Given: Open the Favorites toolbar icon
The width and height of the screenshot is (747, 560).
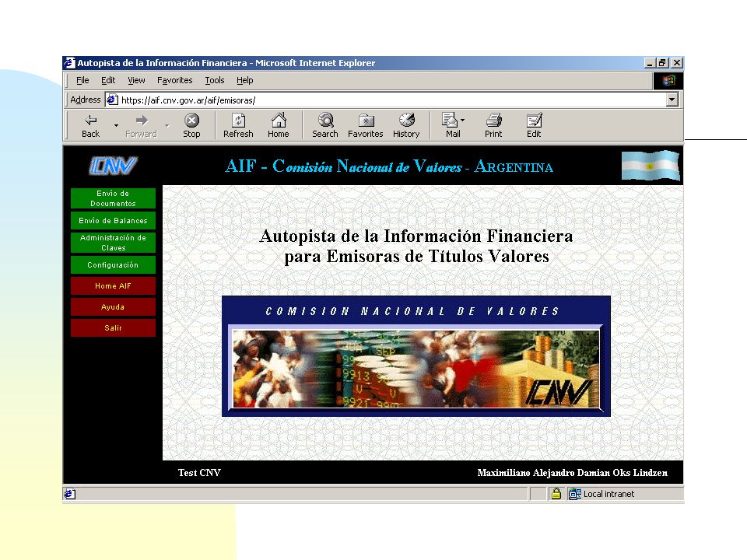Looking at the screenshot, I should tap(366, 120).
